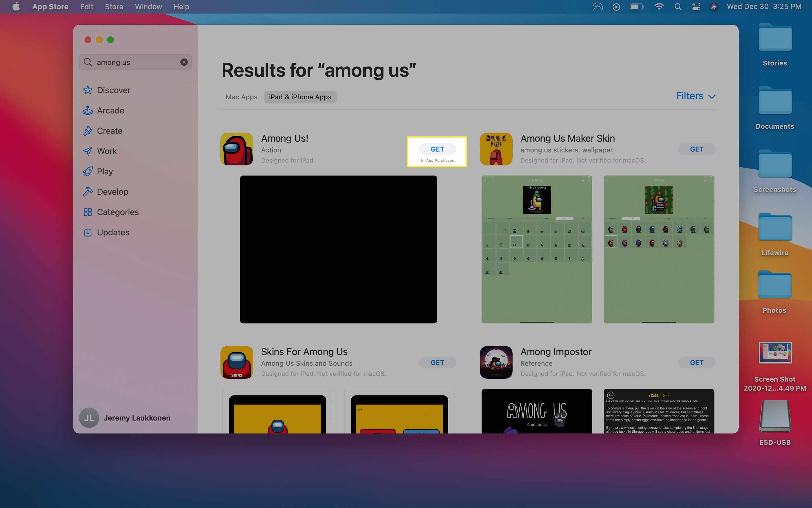The width and height of the screenshot is (812, 508).
Task: Select the Screen Shot file on desktop
Action: click(775, 366)
